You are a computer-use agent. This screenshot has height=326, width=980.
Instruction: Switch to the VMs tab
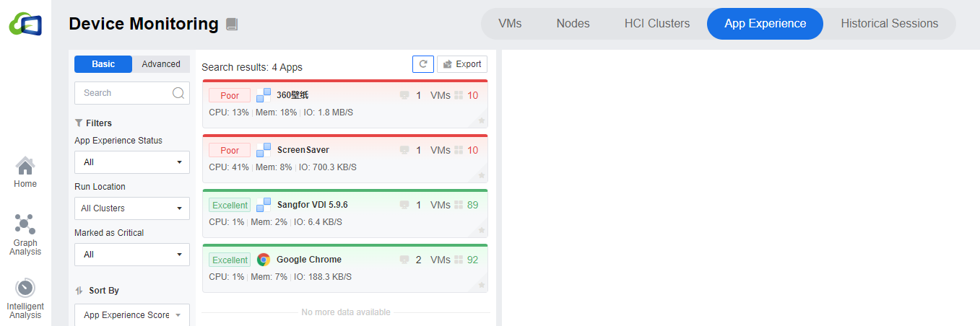click(510, 24)
